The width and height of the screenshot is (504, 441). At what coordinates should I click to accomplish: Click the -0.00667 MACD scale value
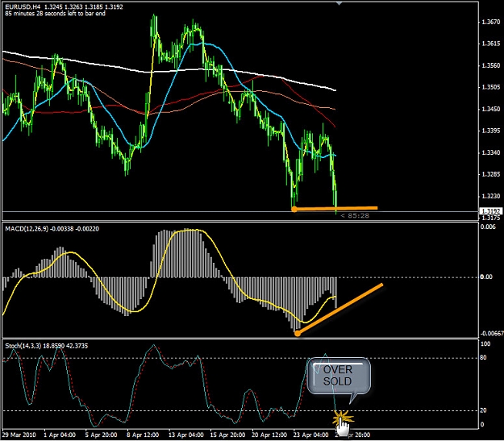pos(492,334)
